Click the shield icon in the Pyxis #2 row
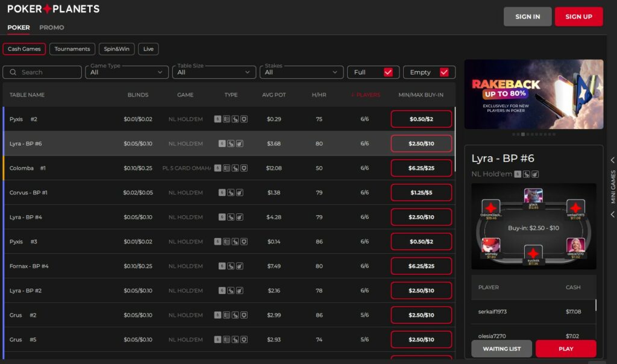This screenshot has height=364, width=617. tap(243, 119)
